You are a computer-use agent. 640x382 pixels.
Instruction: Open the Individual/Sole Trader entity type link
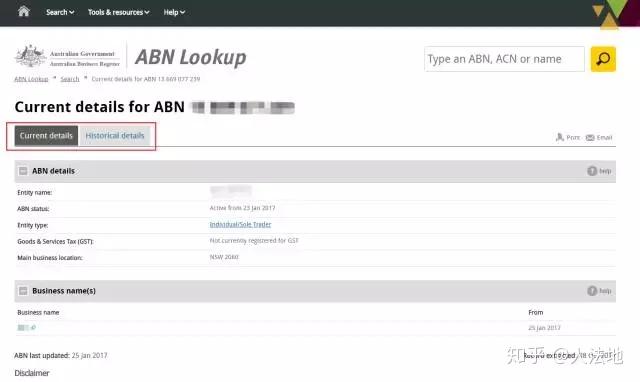point(240,224)
